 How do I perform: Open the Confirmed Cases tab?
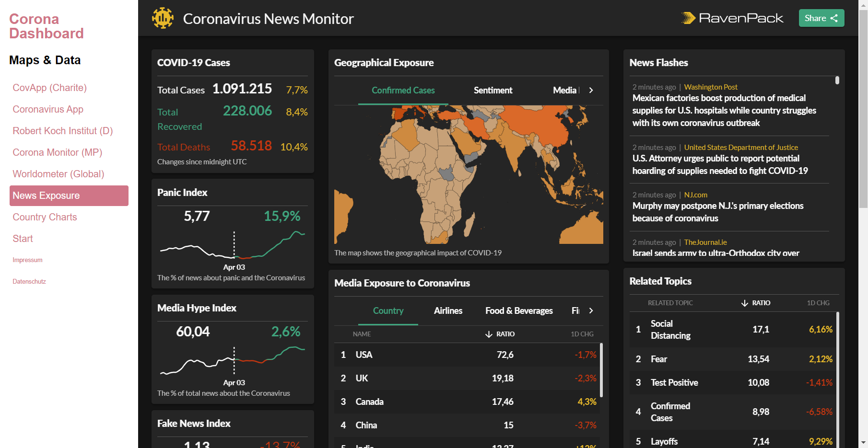(x=403, y=90)
